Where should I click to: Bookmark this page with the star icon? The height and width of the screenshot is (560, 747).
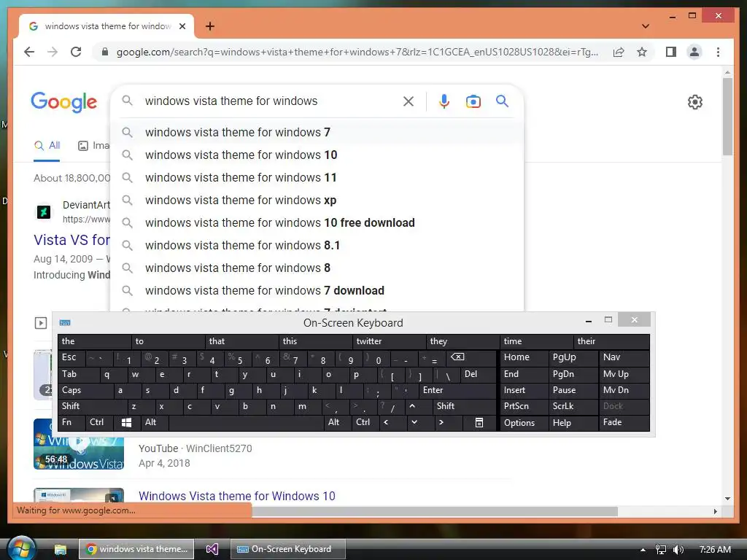[x=642, y=52]
